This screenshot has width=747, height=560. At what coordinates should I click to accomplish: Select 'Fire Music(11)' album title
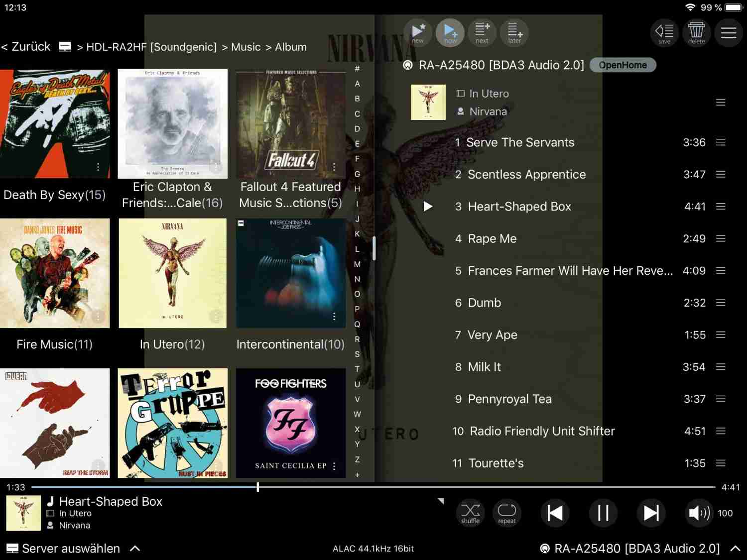pos(55,344)
